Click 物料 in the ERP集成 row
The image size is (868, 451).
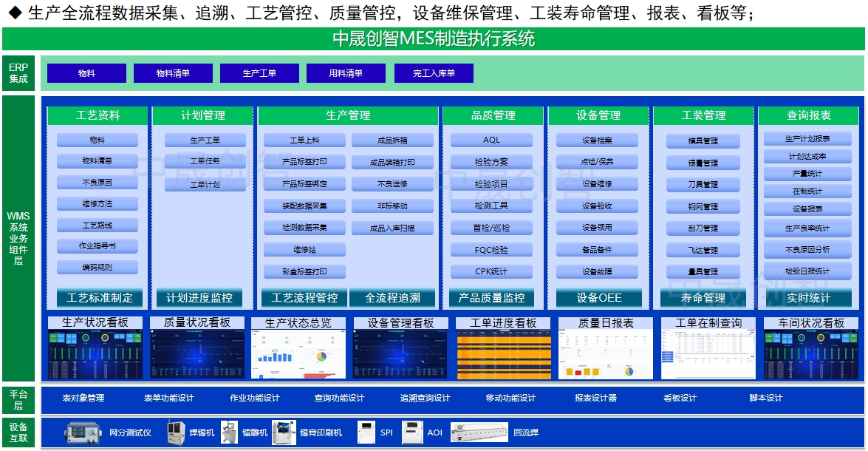tap(86, 73)
